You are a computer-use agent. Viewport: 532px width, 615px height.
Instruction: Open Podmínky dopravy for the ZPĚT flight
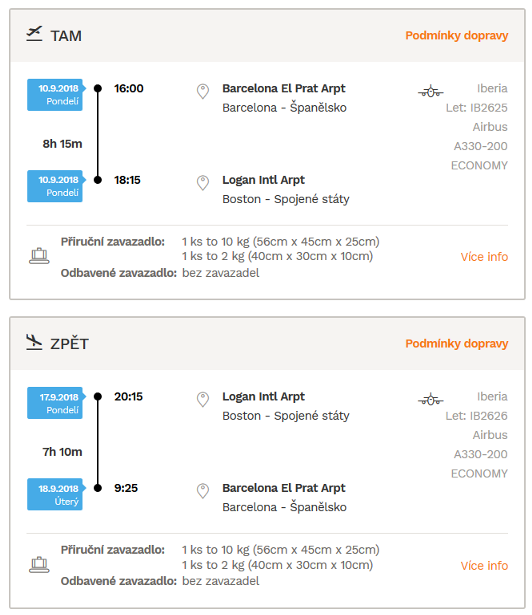(x=457, y=344)
